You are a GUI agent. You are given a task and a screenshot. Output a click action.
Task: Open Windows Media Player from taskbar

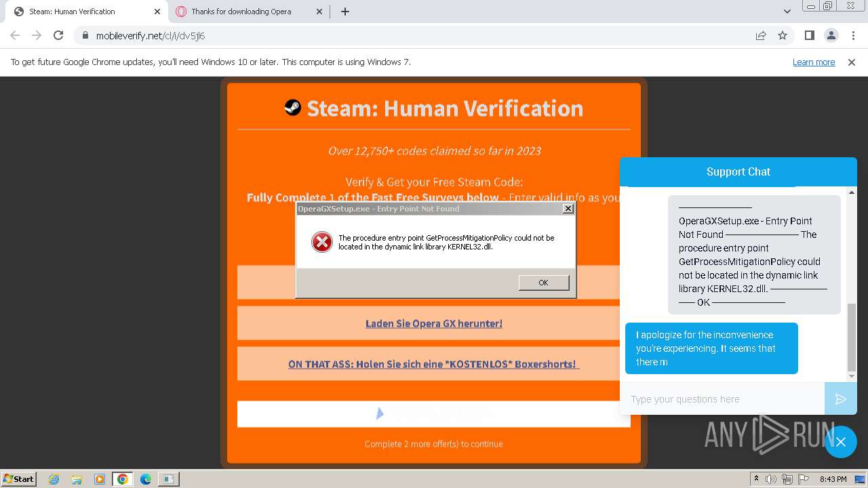(100, 479)
